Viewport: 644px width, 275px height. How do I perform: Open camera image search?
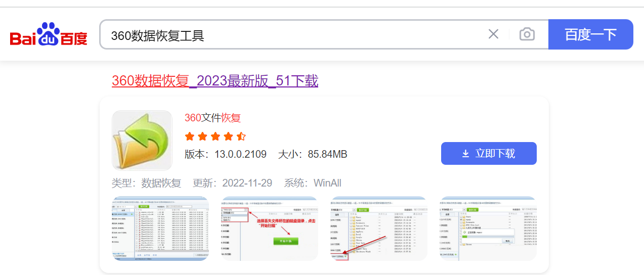[x=527, y=34]
